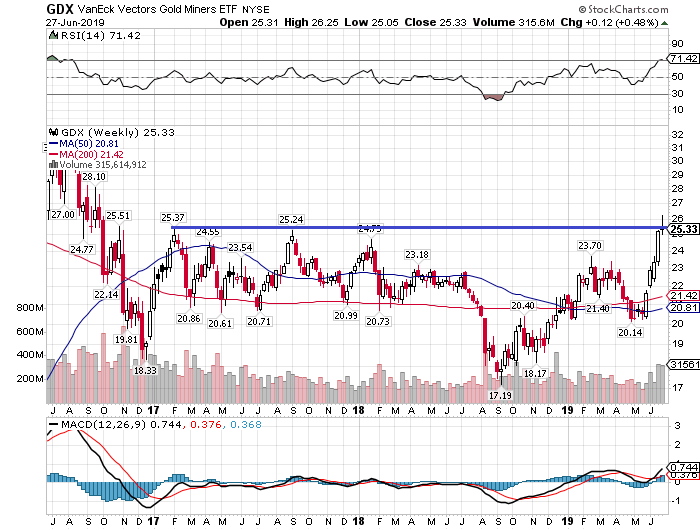Click the 20.40 price label

(x=523, y=306)
